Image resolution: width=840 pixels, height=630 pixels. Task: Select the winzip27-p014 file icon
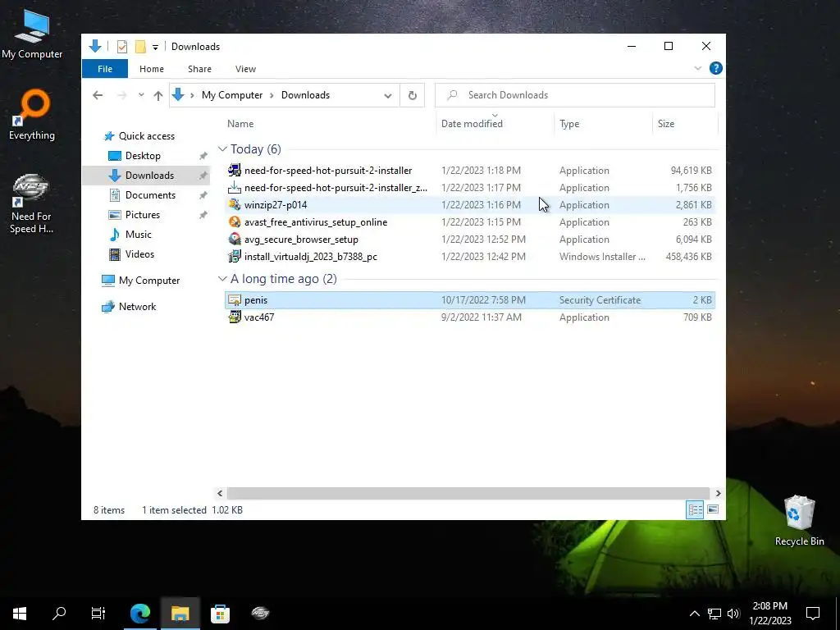tap(235, 204)
